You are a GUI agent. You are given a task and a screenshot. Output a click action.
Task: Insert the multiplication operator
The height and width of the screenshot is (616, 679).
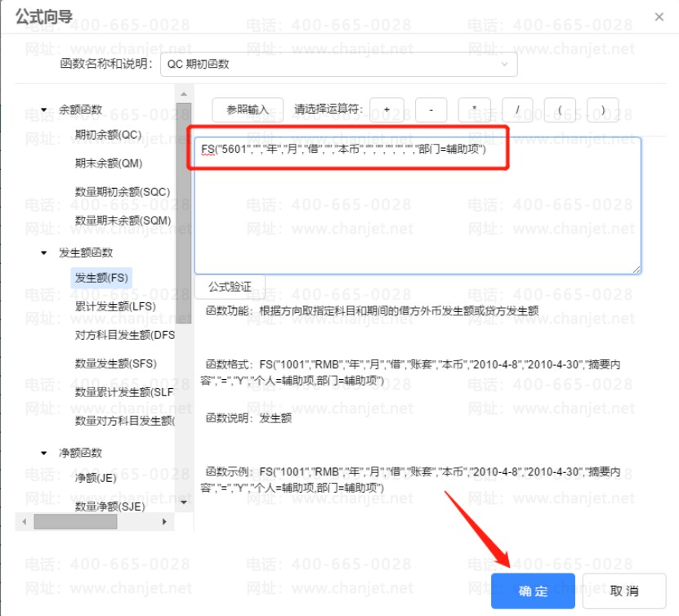click(475, 109)
